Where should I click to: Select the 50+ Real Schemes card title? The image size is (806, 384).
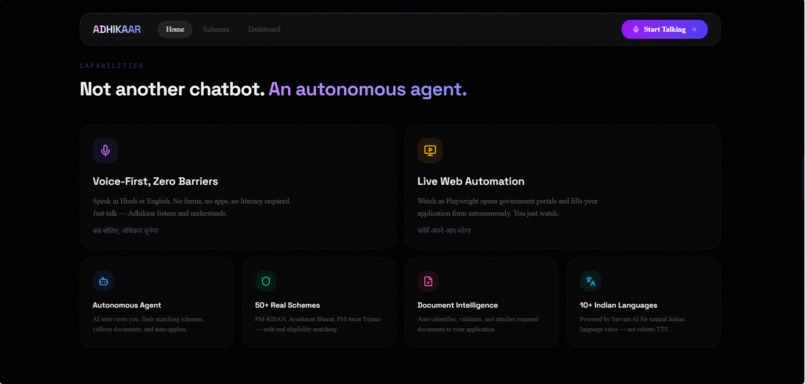287,305
